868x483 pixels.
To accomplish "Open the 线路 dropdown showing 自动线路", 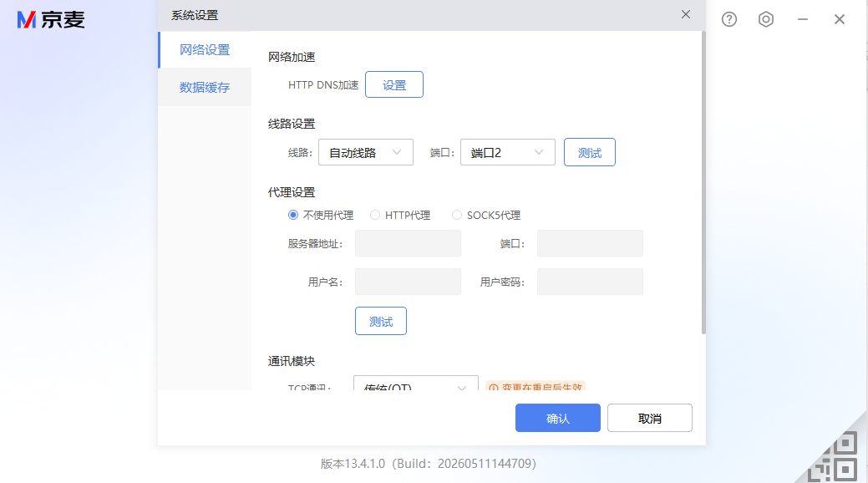I will coord(366,152).
